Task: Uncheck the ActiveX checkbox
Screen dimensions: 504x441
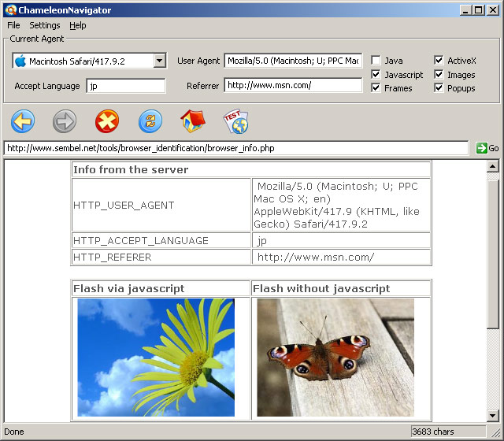Action: (x=439, y=61)
